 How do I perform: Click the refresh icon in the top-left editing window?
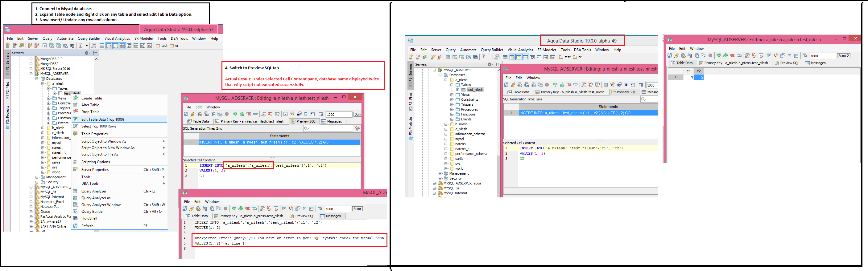186,114
